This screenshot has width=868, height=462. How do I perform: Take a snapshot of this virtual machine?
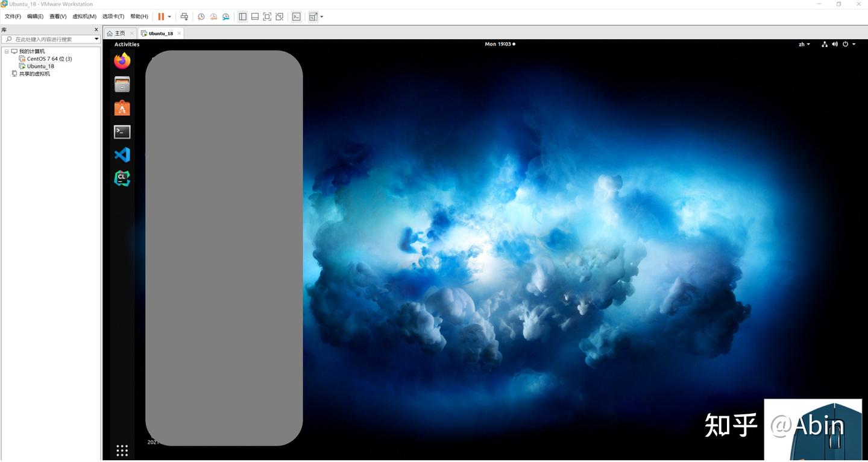[201, 17]
